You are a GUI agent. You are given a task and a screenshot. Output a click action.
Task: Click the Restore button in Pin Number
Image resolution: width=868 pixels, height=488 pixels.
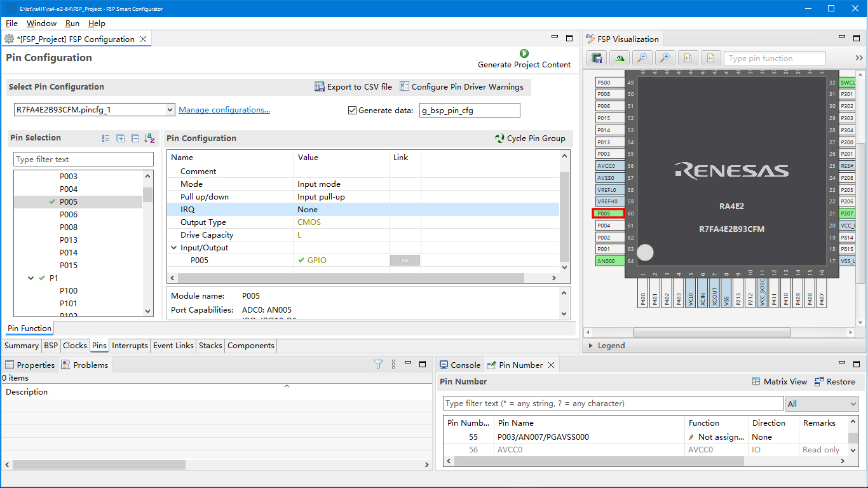(x=835, y=382)
